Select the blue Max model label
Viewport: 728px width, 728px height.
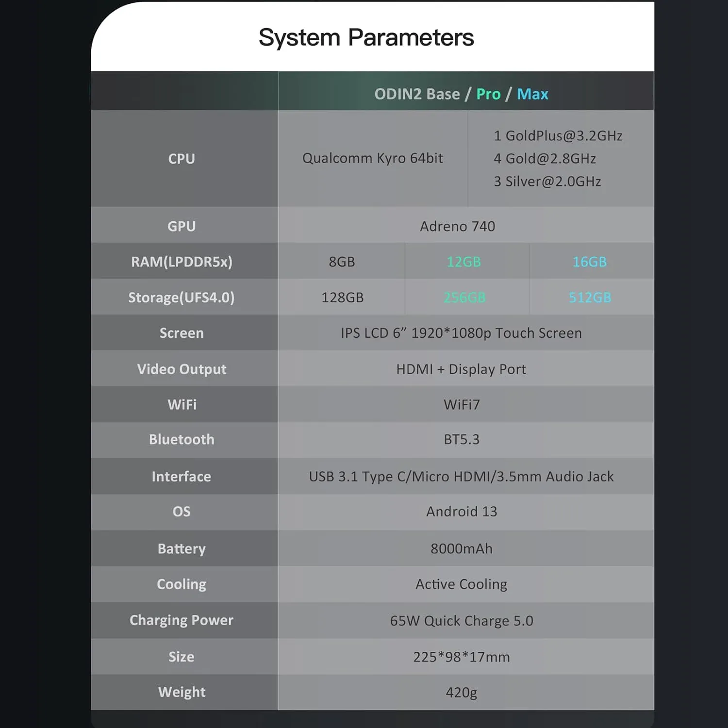[x=532, y=94]
